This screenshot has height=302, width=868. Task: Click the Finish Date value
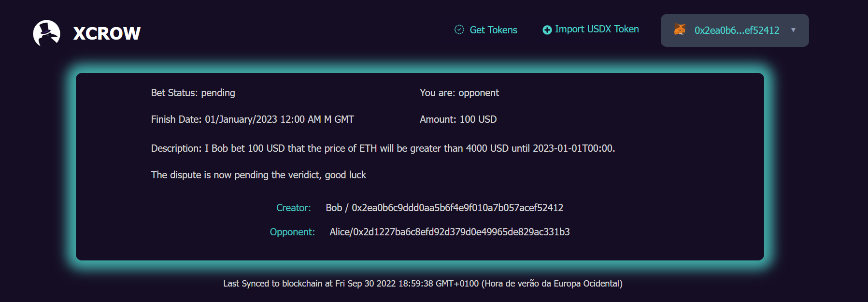click(x=279, y=119)
